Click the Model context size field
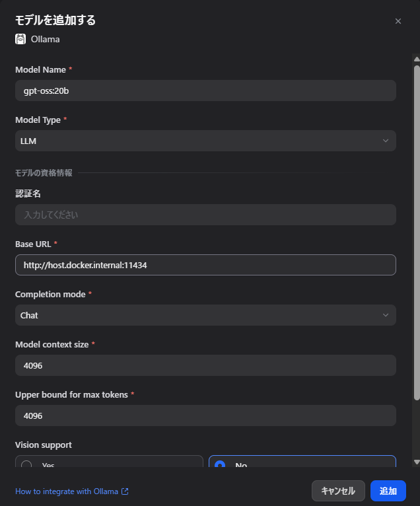The height and width of the screenshot is (506, 420). tap(205, 365)
